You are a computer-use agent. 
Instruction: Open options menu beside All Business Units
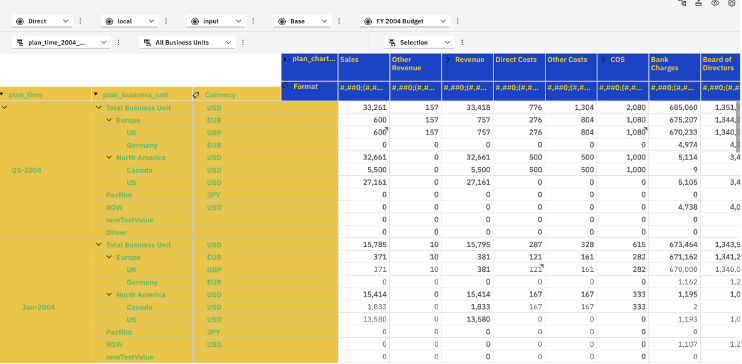click(x=243, y=43)
